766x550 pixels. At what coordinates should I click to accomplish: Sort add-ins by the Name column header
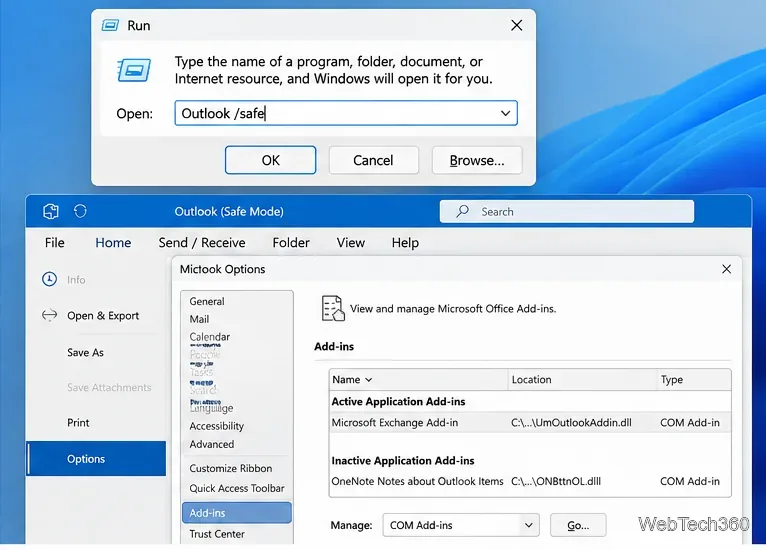click(419, 380)
